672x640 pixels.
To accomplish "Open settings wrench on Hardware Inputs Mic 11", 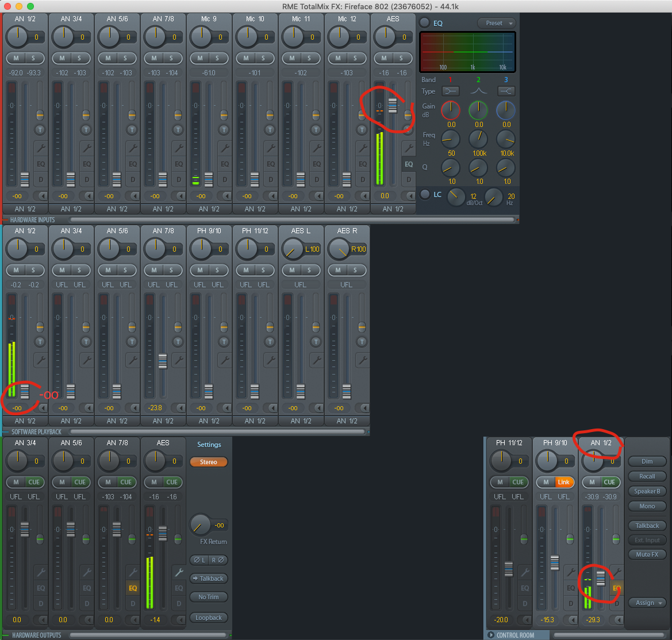I will point(317,148).
